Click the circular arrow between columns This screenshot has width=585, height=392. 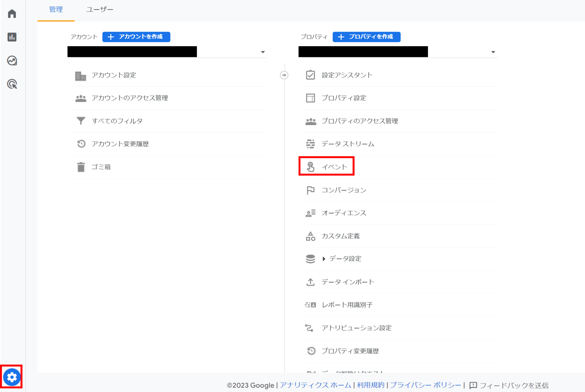click(x=284, y=75)
